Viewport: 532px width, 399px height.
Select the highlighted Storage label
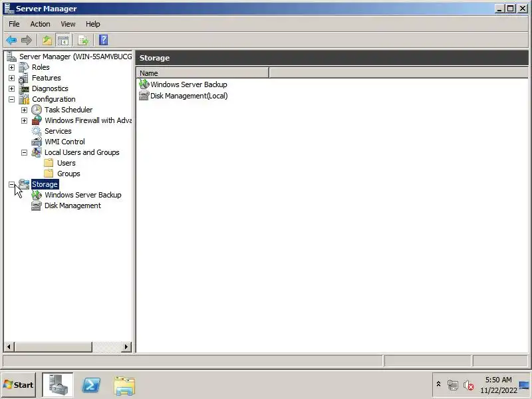[45, 184]
